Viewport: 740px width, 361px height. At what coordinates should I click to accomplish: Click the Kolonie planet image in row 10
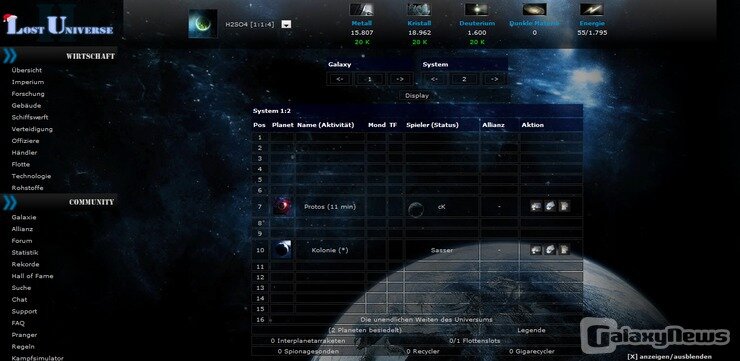tap(283, 250)
